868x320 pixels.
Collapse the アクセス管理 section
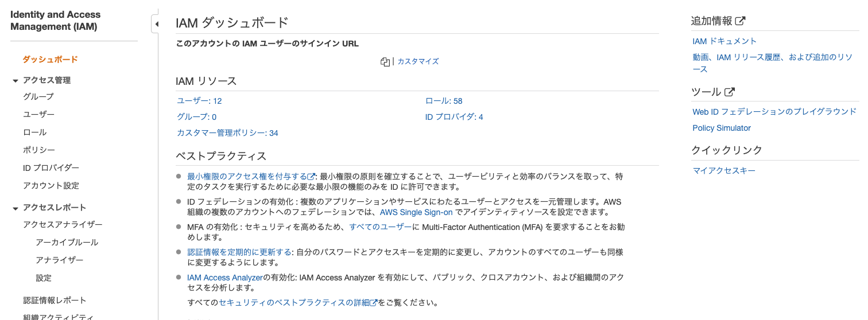[15, 81]
